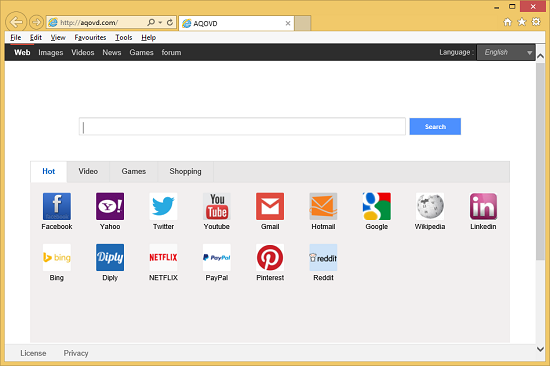Select Games in the top navigation bar
Viewport: 550px width, 366px height.
(x=141, y=52)
